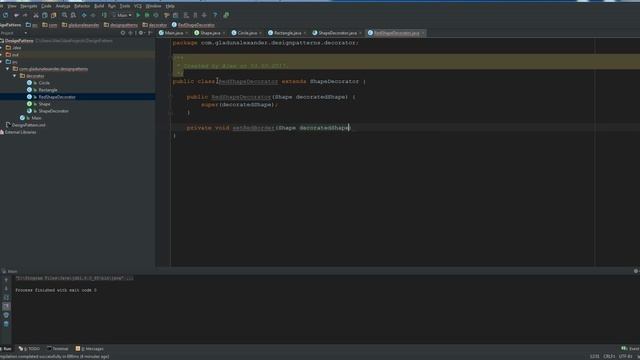Screen dimensions: 640x360
Task: Expand the out folder
Action: pyautogui.click(x=1, y=55)
